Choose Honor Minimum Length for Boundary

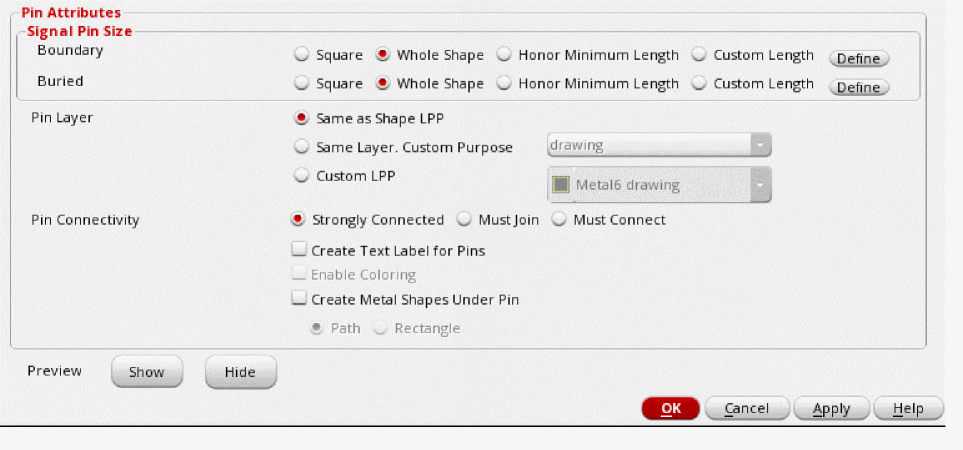(504, 55)
